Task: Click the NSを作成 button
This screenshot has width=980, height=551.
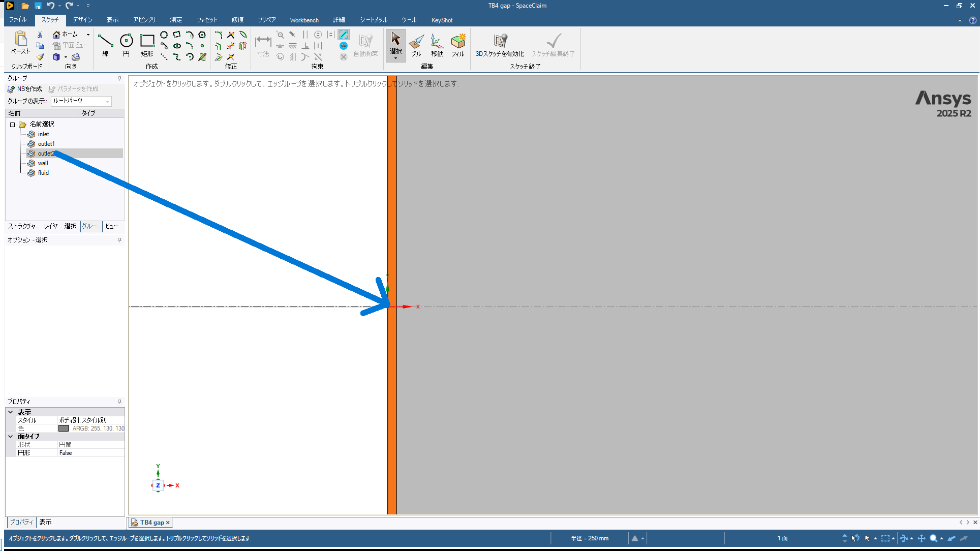Action: pyautogui.click(x=25, y=89)
